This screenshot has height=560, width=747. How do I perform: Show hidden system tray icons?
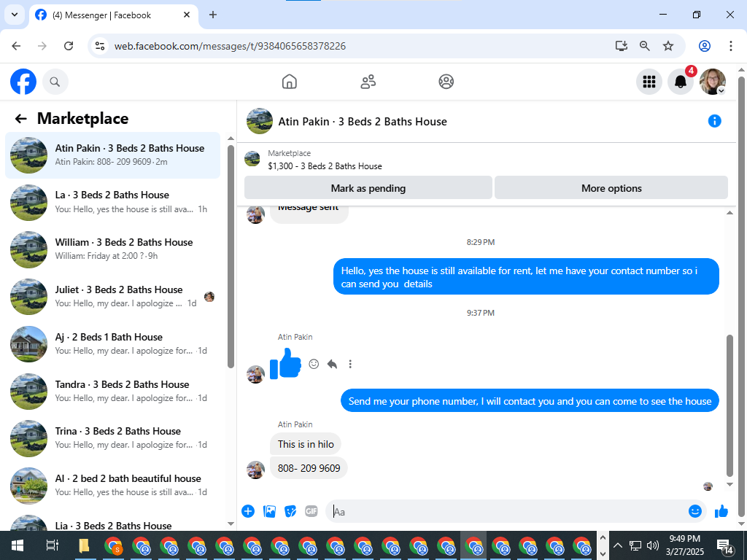(617, 545)
